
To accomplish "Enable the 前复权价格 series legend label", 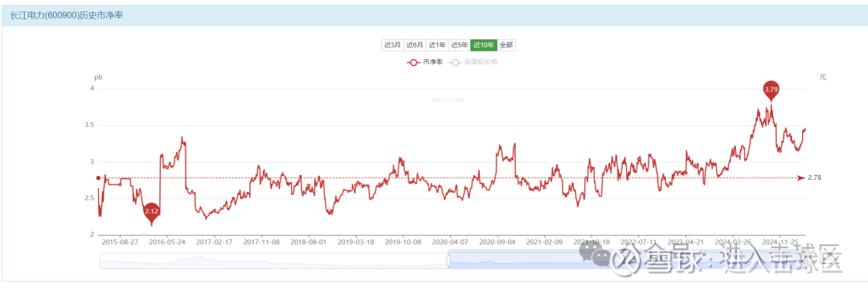I will (481, 63).
